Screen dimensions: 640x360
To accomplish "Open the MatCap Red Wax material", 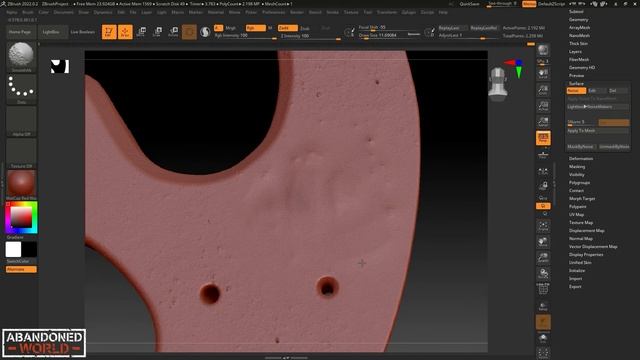I will tap(21, 185).
